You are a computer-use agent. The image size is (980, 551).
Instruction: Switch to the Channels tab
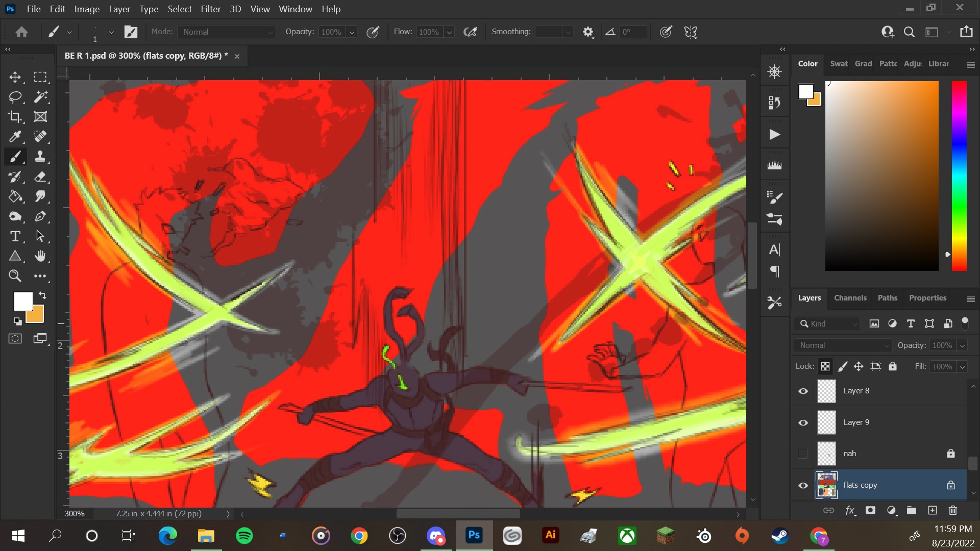(850, 298)
